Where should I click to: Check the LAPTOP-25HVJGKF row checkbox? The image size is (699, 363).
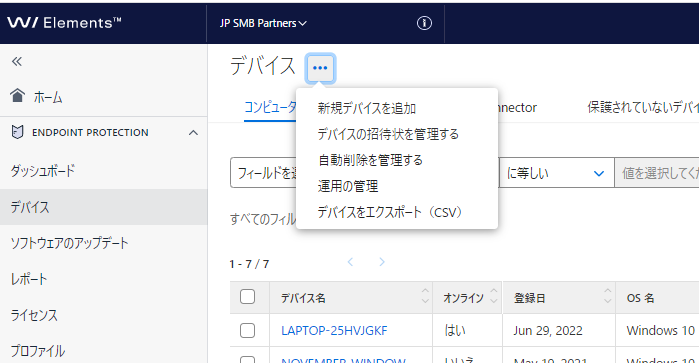tap(247, 330)
